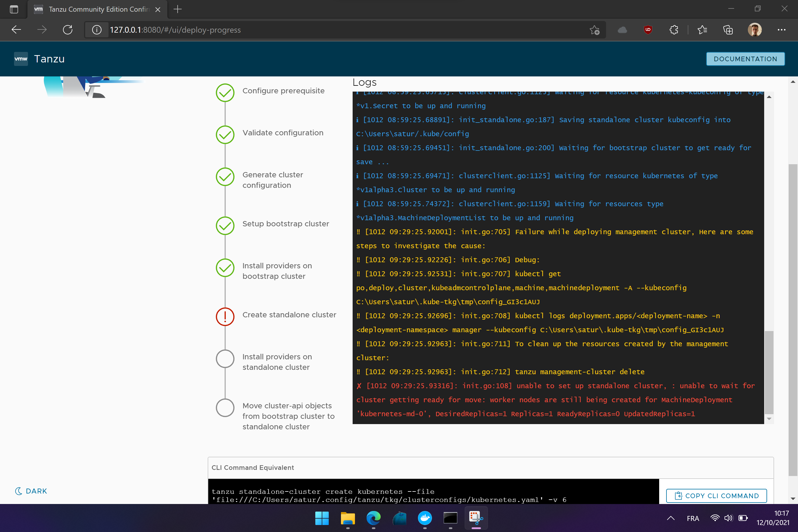
Task: Open the terminal app in the taskbar
Action: click(450, 518)
